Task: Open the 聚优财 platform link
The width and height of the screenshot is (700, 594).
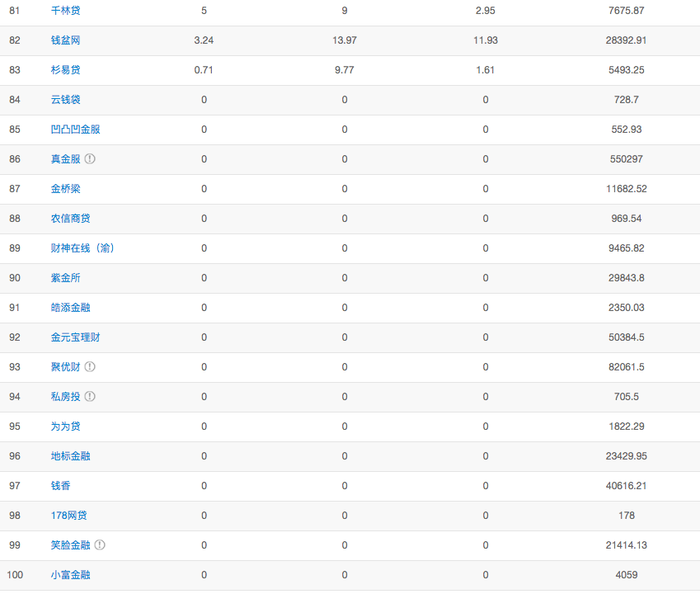Action: (66, 366)
